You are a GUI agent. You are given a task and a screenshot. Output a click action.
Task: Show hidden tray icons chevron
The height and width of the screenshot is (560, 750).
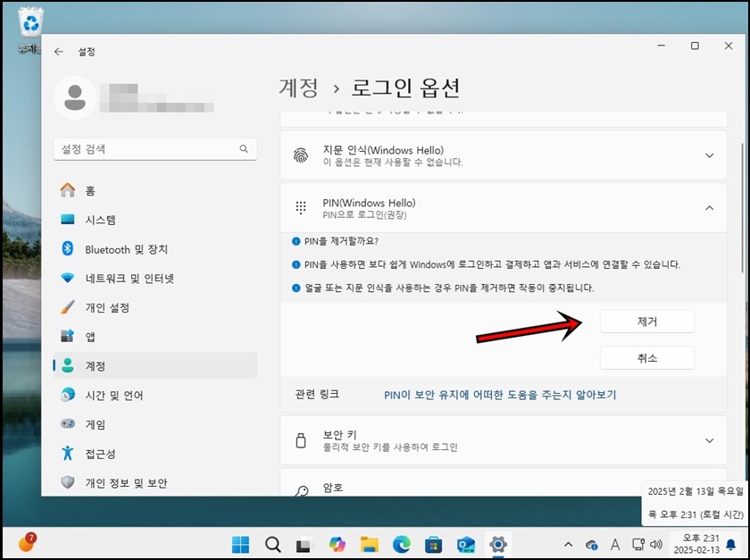pos(568,544)
